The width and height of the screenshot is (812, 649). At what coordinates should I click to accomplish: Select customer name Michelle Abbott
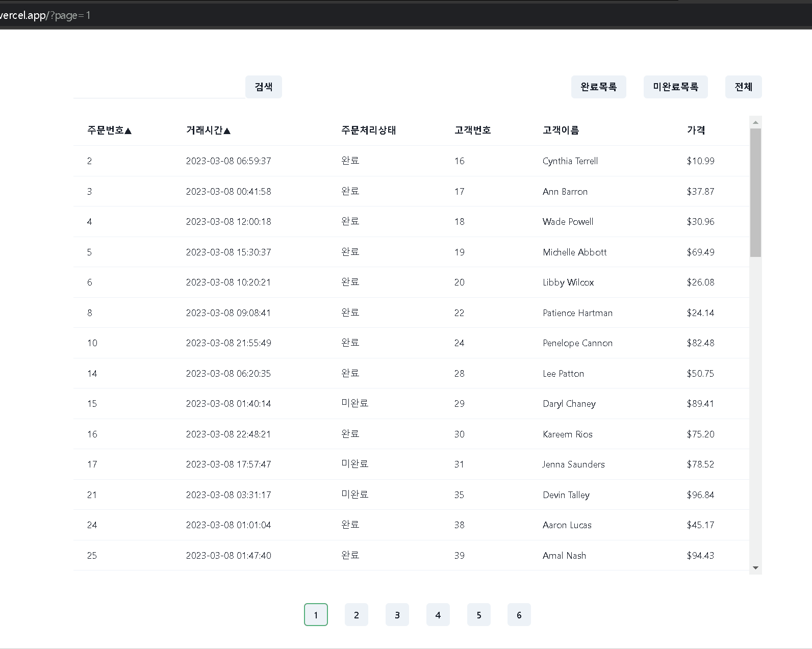pos(575,252)
